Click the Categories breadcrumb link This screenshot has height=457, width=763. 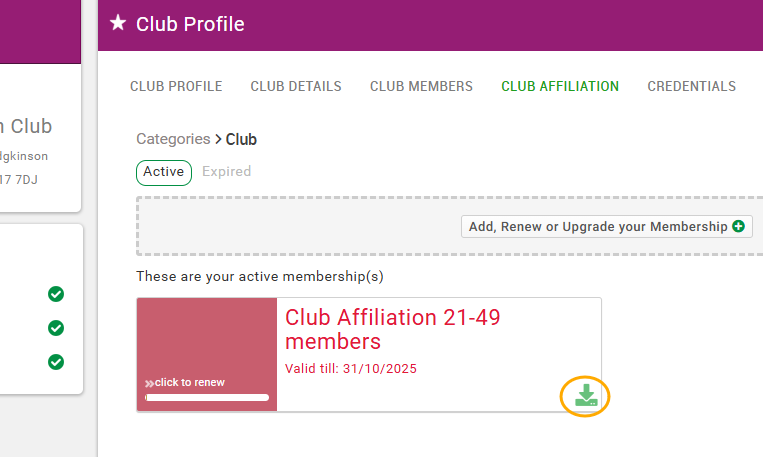coord(172,140)
